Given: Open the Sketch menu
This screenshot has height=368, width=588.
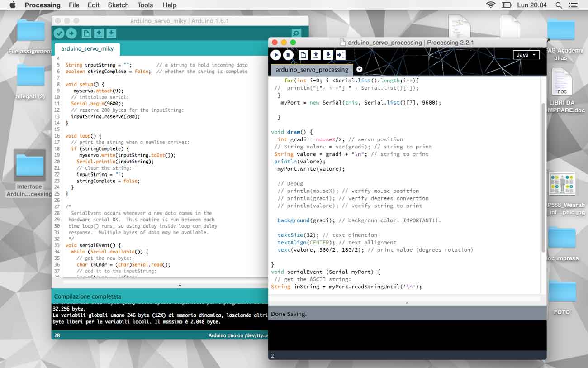Looking at the screenshot, I should (118, 5).
